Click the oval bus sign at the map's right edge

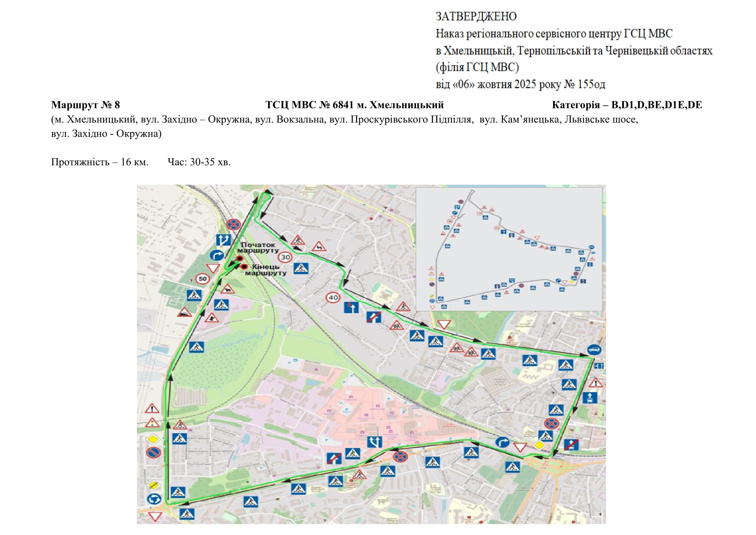tap(594, 350)
